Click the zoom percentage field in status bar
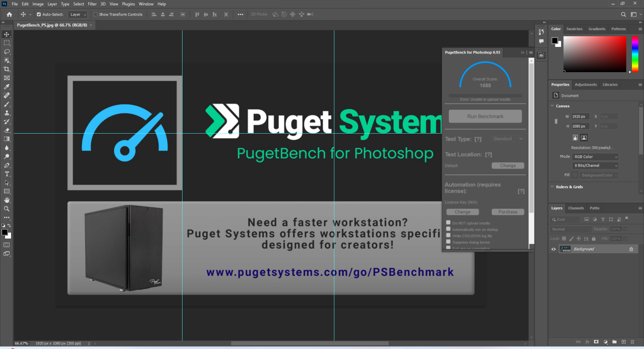The image size is (644, 349). 21,343
